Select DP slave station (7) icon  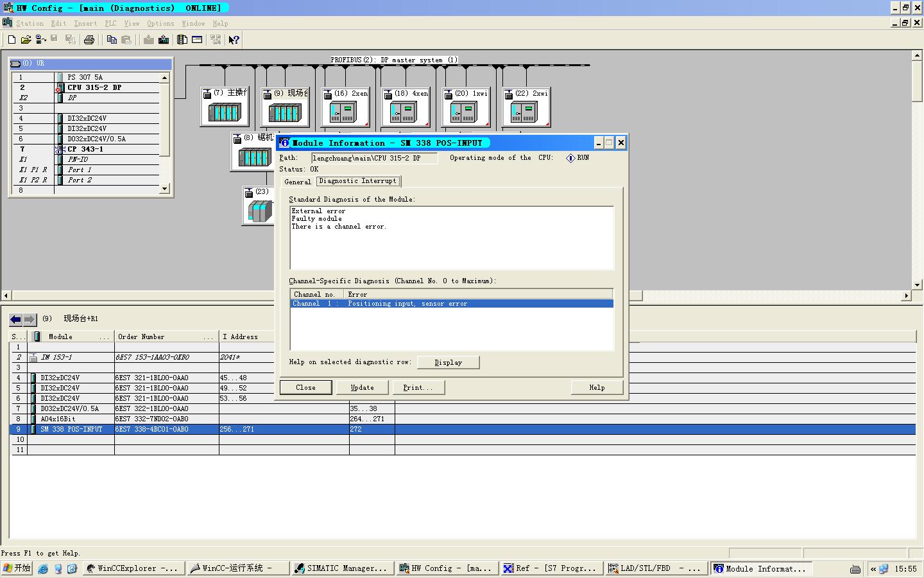click(x=224, y=107)
